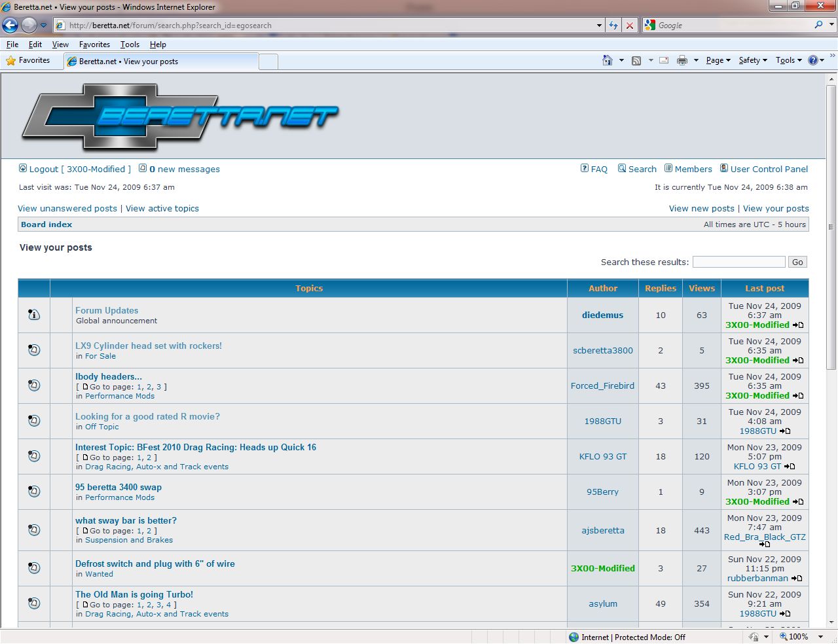Screen dimensions: 838x644
Task: Jump to last post in Forum Updates
Action: pos(798,325)
